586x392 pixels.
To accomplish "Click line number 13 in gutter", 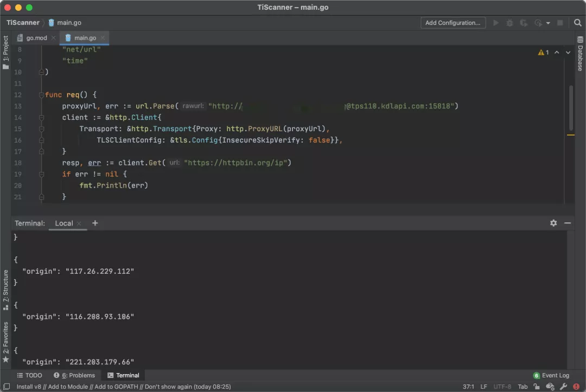I will 17,106.
